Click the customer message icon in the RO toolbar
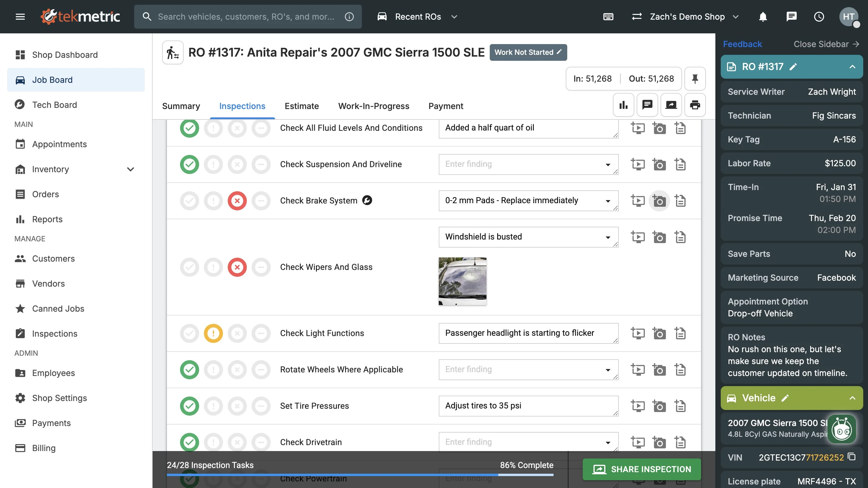This screenshot has width=868, height=488. (647, 105)
